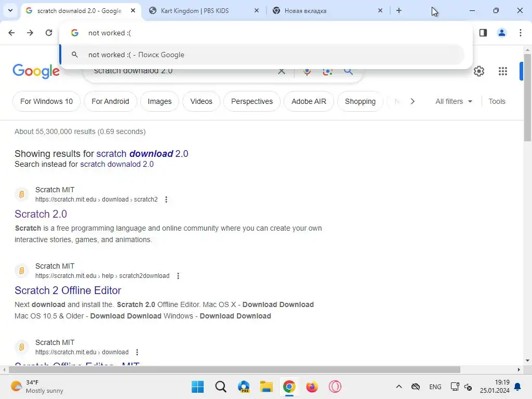The height and width of the screenshot is (399, 532).
Task: Start voice search with the microphone icon
Action: [x=307, y=72]
